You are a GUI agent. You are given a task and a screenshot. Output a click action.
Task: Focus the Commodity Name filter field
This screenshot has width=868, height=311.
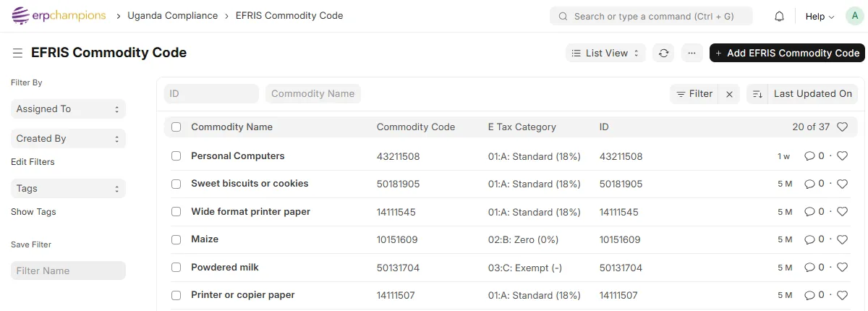[312, 94]
